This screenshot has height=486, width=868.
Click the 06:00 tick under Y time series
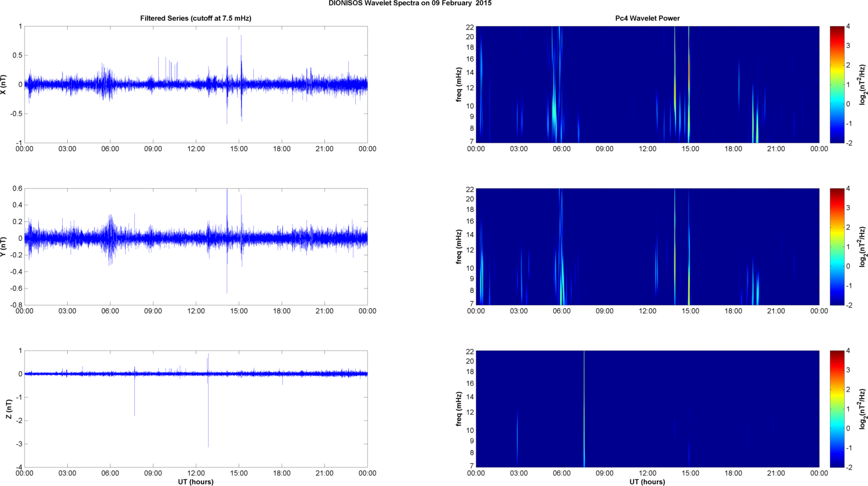pyautogui.click(x=110, y=311)
